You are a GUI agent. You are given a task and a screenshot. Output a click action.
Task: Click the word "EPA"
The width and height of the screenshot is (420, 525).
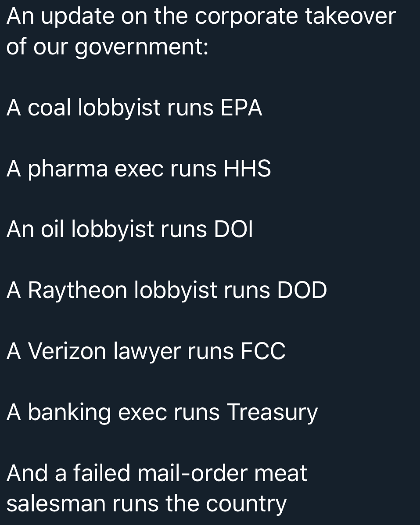point(241,108)
